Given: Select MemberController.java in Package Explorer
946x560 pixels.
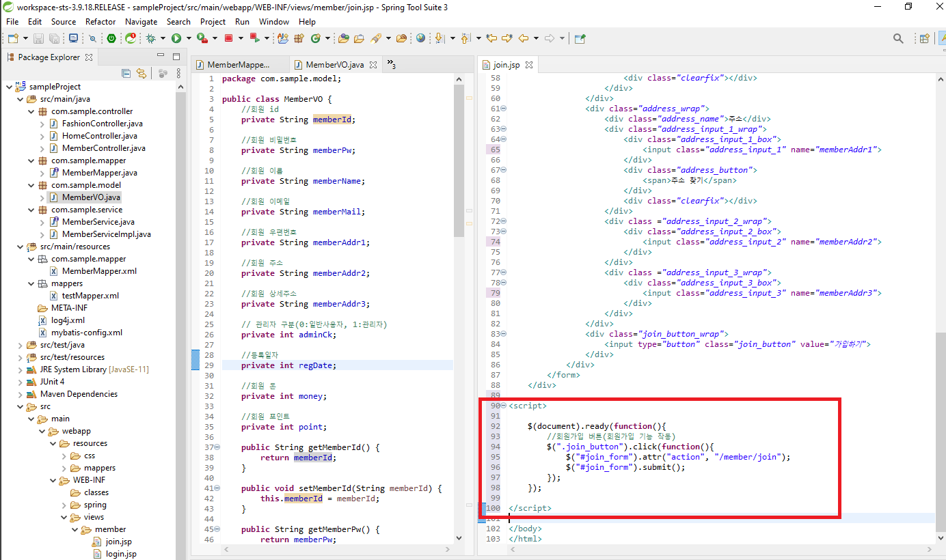Looking at the screenshot, I should [x=103, y=148].
